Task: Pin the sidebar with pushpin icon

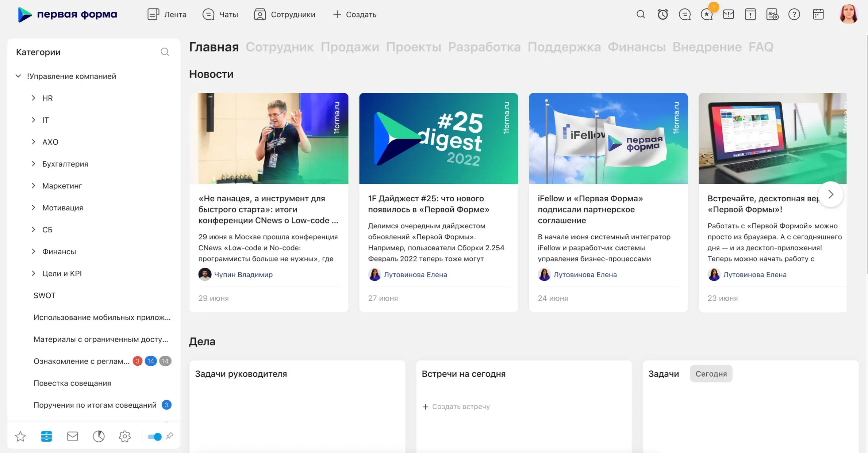Action: [x=169, y=436]
